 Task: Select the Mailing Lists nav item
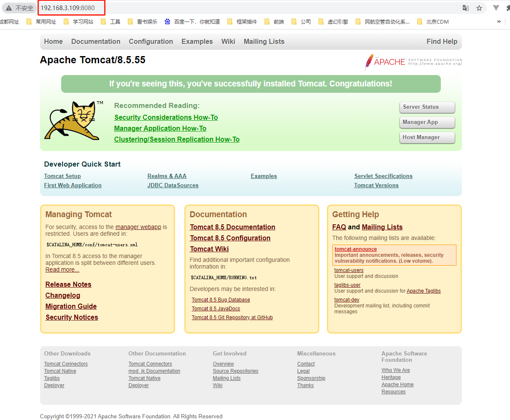point(264,41)
